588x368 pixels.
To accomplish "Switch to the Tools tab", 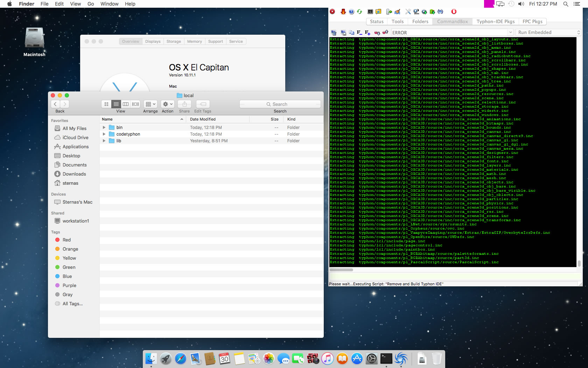I will tap(398, 21).
